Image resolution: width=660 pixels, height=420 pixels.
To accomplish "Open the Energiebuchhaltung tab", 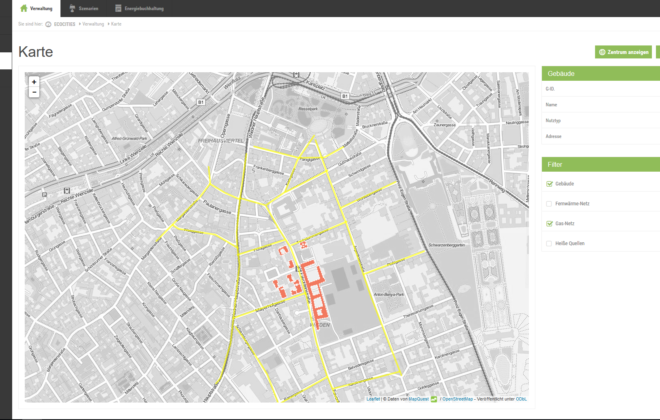I will tap(139, 8).
